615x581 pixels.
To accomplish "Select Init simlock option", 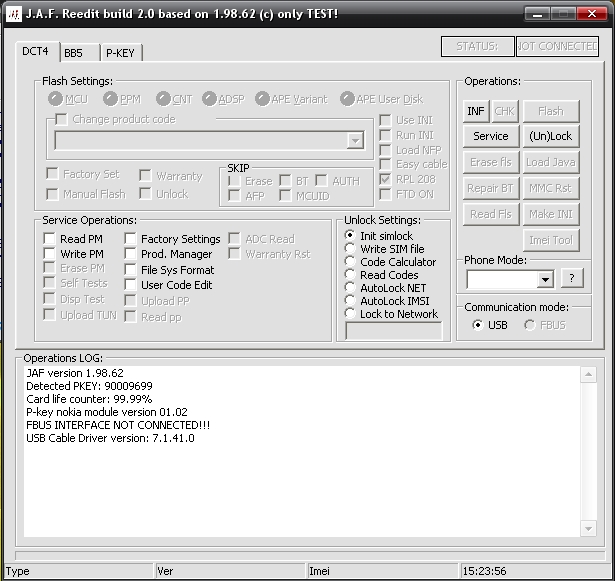I will 350,235.
